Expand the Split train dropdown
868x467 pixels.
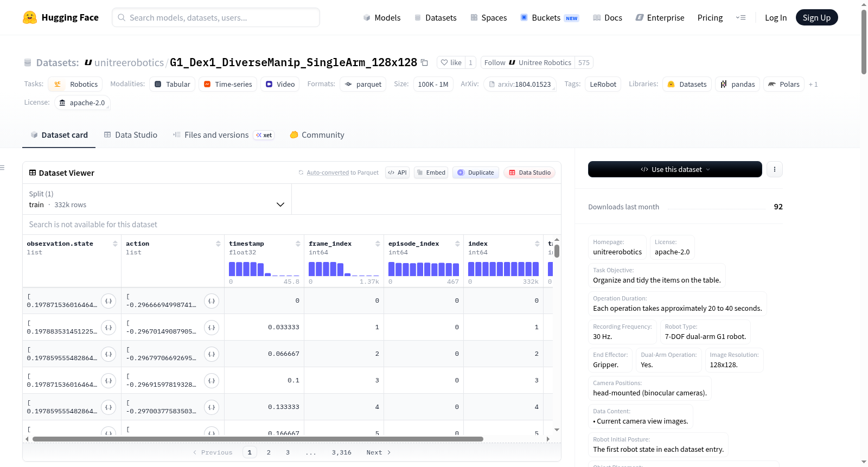[x=157, y=199]
